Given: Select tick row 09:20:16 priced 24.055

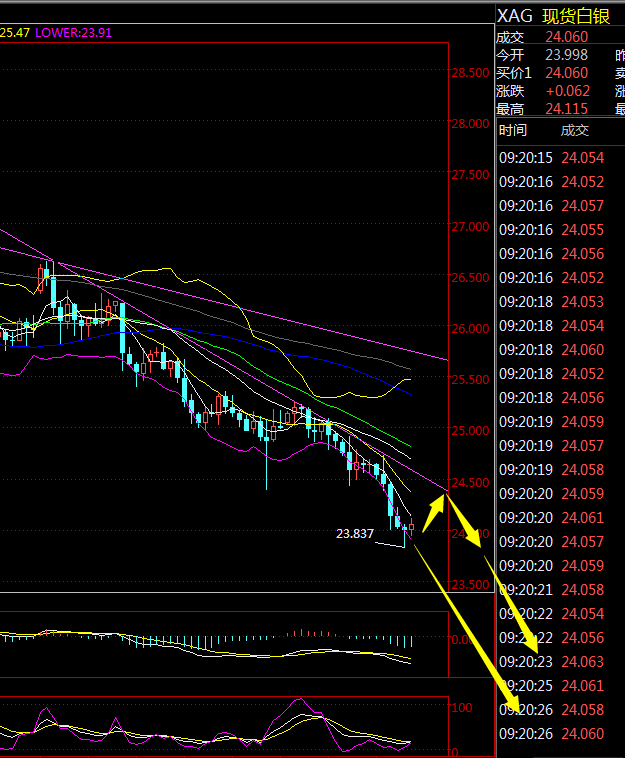Looking at the screenshot, I should 552,230.
